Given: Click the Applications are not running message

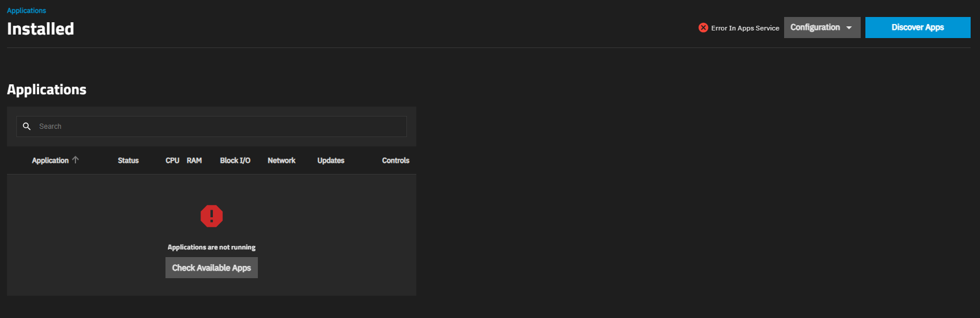Looking at the screenshot, I should pos(212,247).
